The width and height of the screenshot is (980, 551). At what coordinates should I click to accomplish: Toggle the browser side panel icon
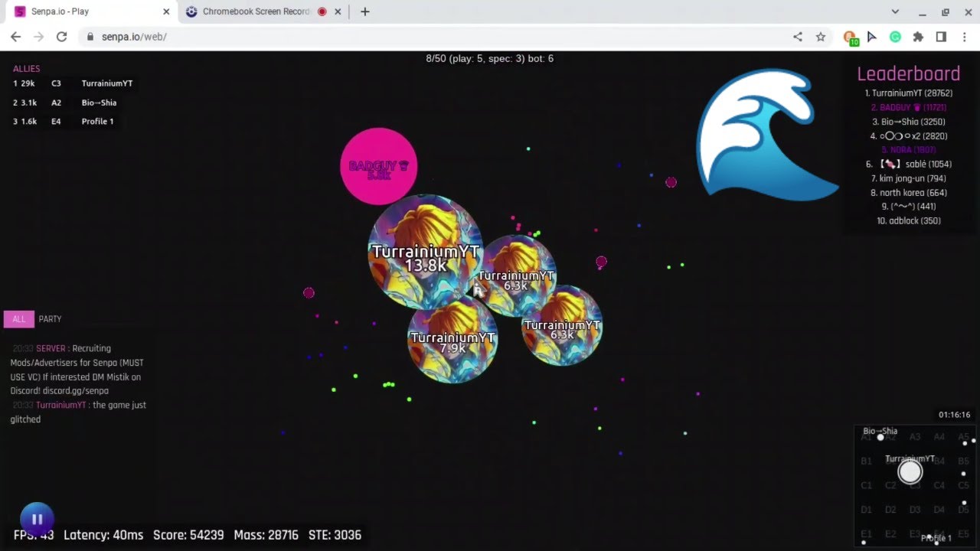941,37
